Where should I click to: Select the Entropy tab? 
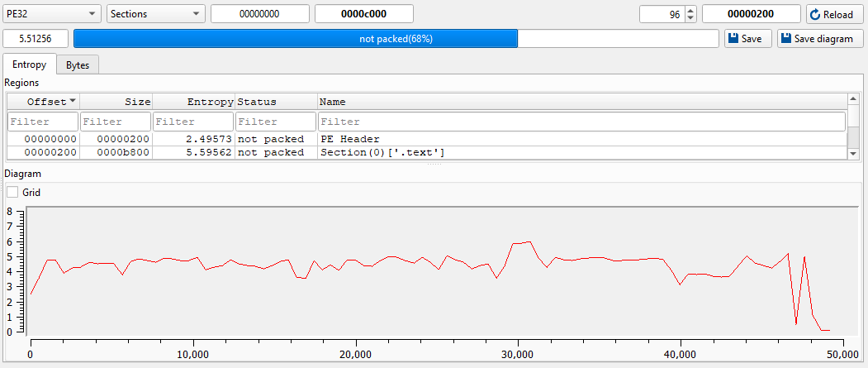click(x=29, y=65)
